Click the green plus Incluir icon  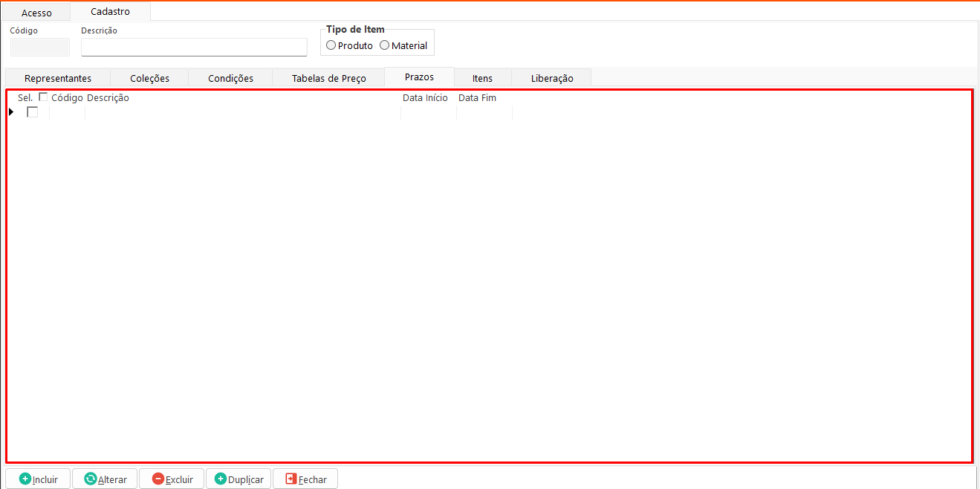pyautogui.click(x=25, y=479)
